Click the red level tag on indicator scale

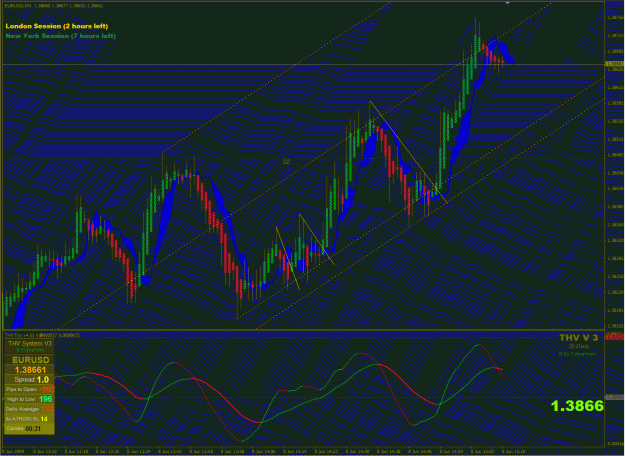615,337
